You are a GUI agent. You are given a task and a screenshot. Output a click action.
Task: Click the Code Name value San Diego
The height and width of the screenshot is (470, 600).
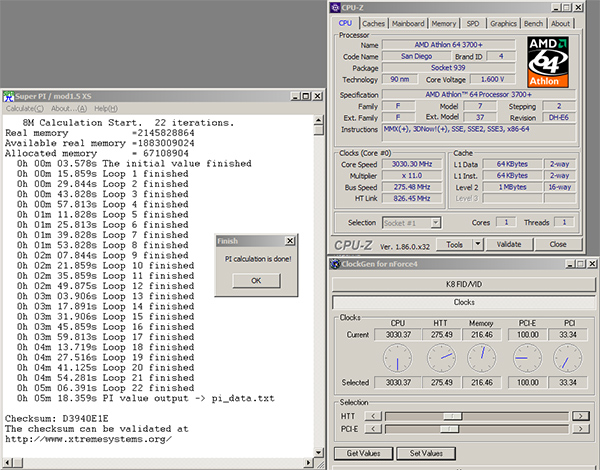point(416,56)
